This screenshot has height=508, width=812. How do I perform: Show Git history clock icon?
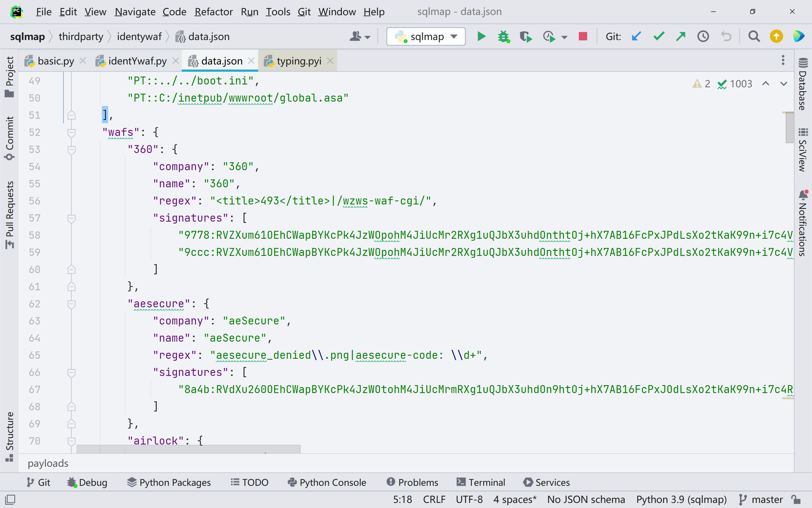(x=703, y=36)
